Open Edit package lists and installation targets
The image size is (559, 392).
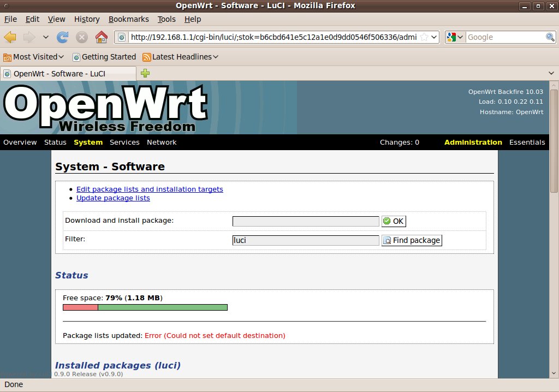pos(150,189)
